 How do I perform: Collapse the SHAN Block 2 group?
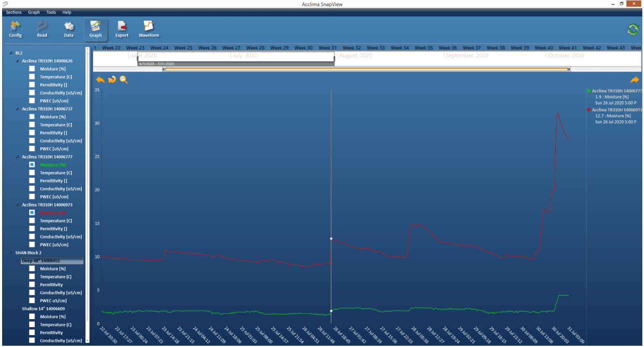[x=11, y=253]
